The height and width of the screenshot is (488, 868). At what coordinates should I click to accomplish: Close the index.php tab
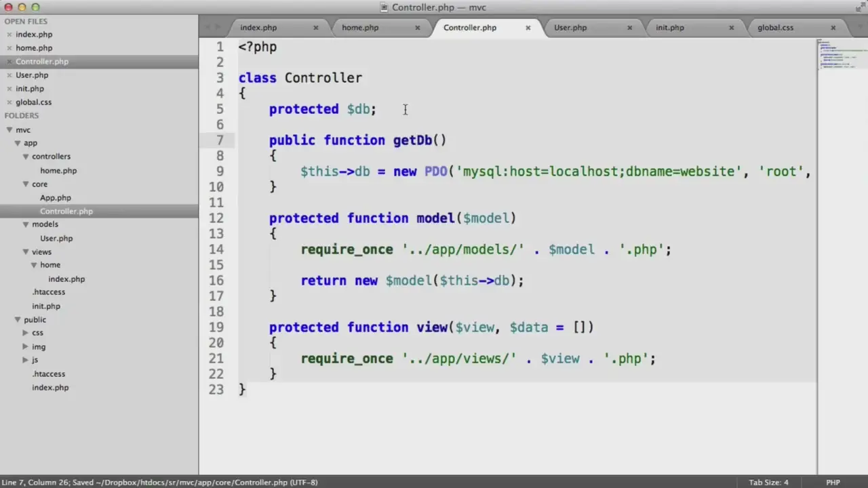315,28
